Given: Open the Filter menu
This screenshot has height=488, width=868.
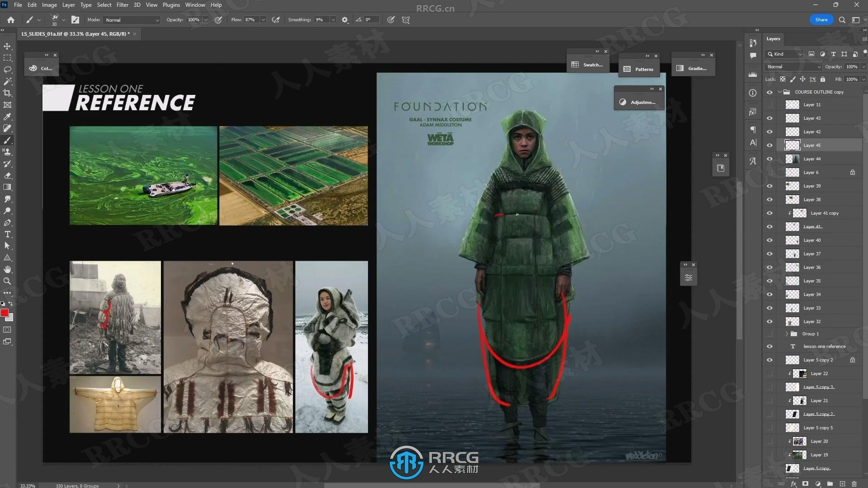Looking at the screenshot, I should point(122,5).
